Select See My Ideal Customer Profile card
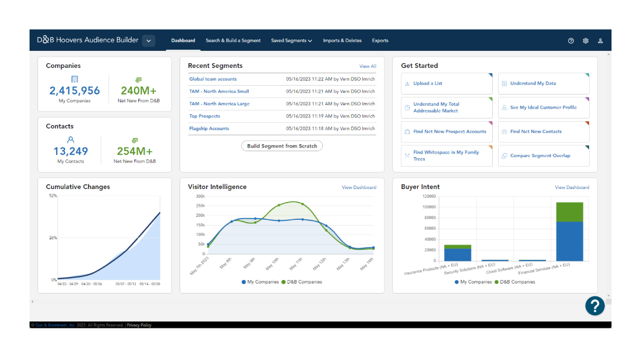644x358 pixels. click(544, 108)
